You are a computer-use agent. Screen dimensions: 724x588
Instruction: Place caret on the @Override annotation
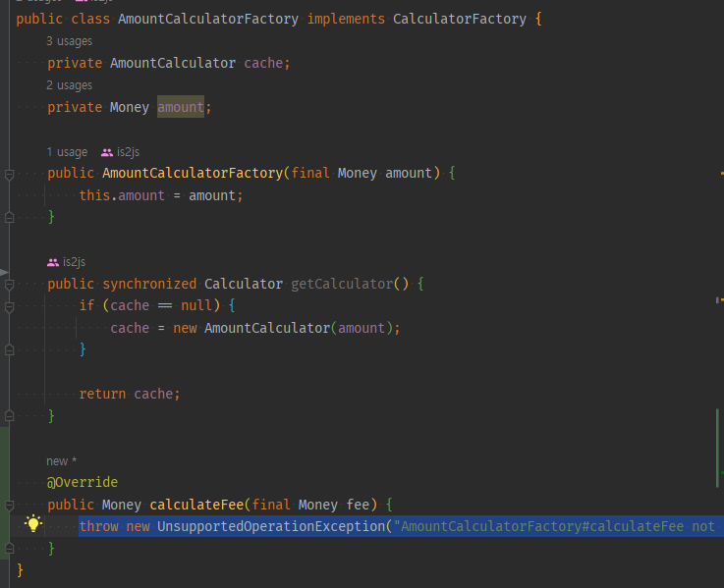[83, 482]
